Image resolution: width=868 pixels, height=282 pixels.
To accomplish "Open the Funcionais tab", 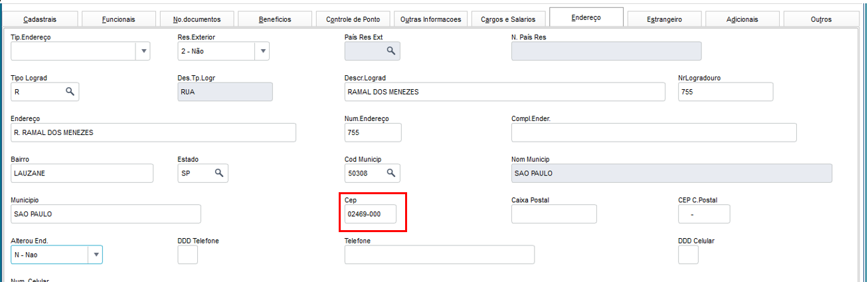I will tap(118, 19).
